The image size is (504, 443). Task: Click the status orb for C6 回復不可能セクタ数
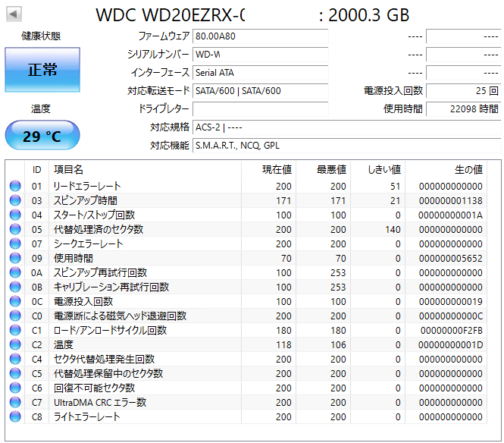[15, 388]
